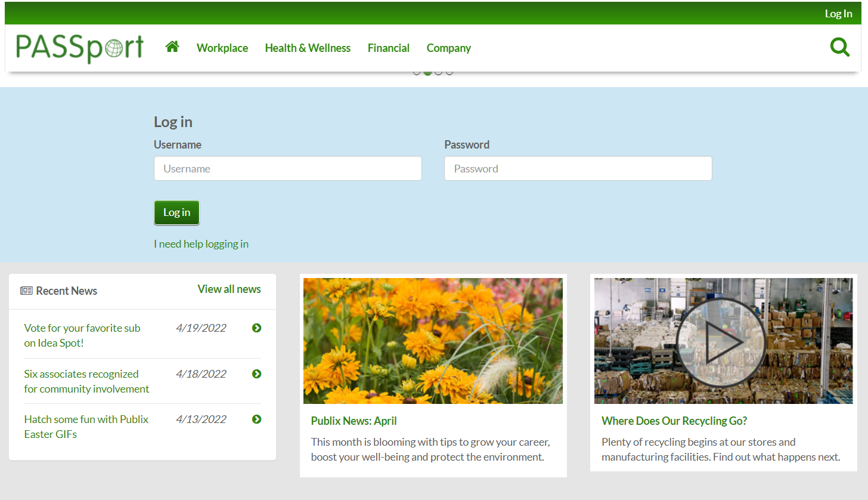Click the newspaper icon beside Recent News

(26, 291)
